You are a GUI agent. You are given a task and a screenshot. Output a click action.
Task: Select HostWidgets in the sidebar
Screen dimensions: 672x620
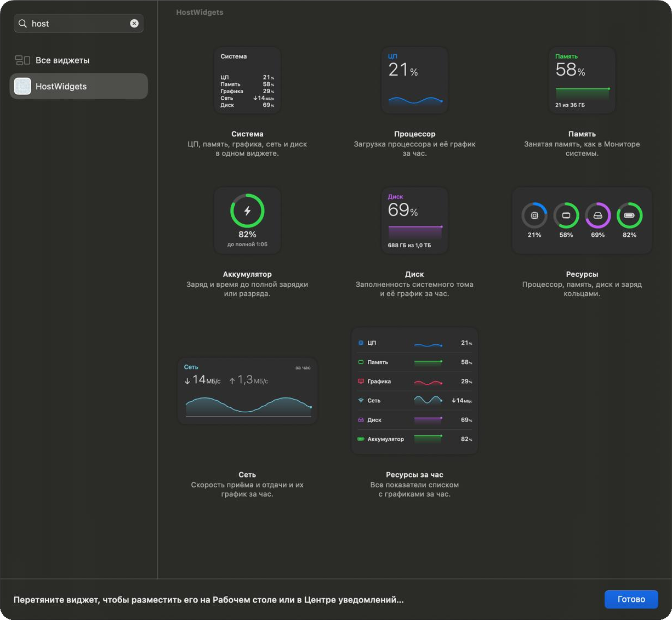tap(78, 86)
